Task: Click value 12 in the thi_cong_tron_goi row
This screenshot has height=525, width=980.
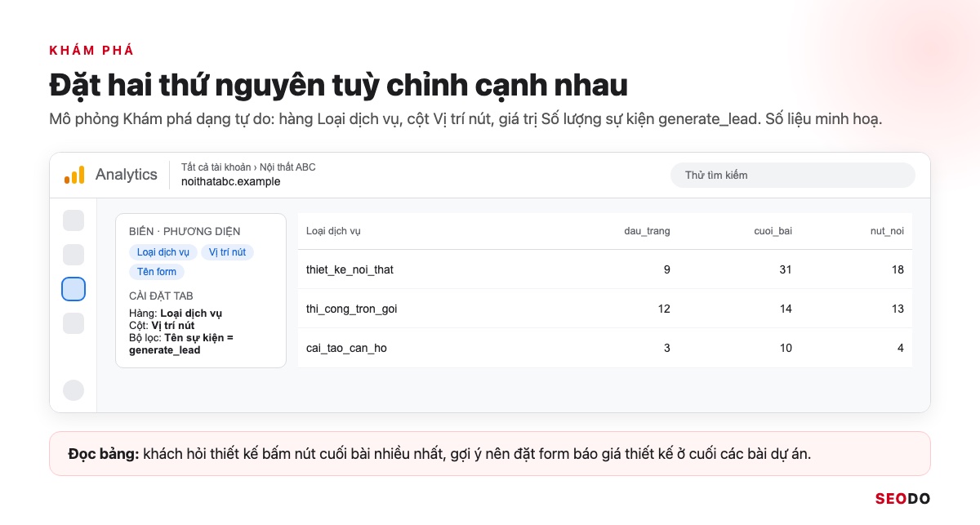Action: [x=664, y=309]
